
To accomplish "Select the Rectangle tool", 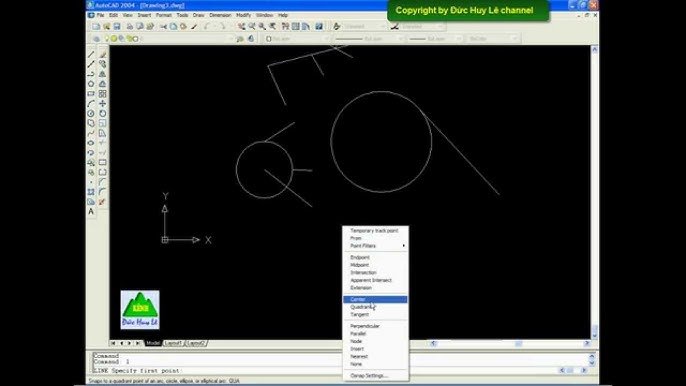I will (91, 94).
